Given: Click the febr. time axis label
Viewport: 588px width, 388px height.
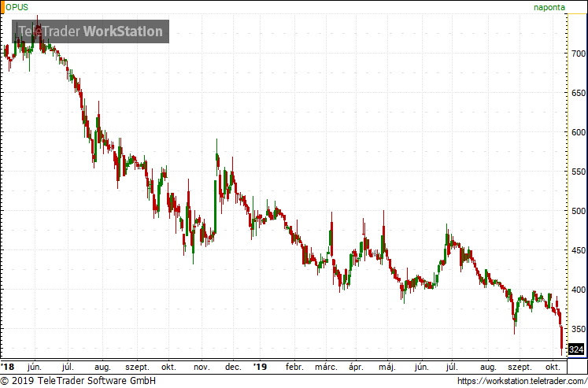Looking at the screenshot, I should pos(294,367).
